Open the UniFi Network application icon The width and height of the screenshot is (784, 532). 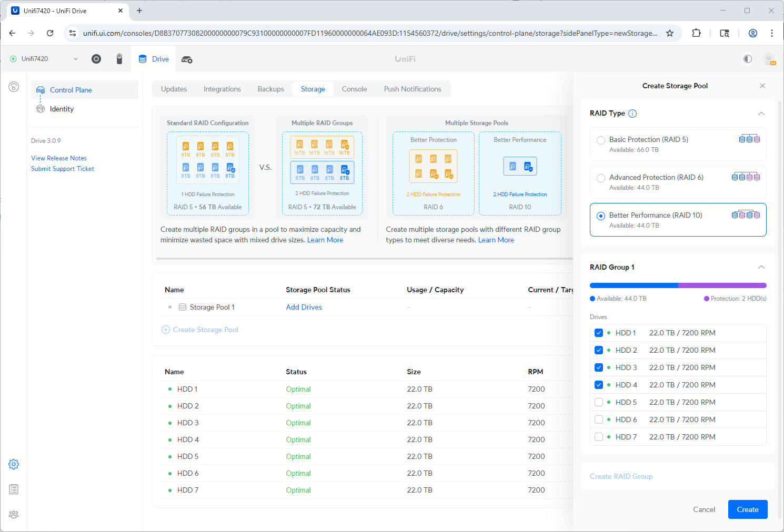click(96, 59)
